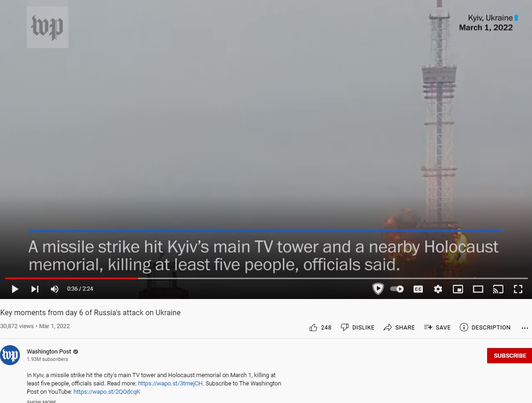This screenshot has width=532, height=403.
Task: Play the video
Action: 15,289
